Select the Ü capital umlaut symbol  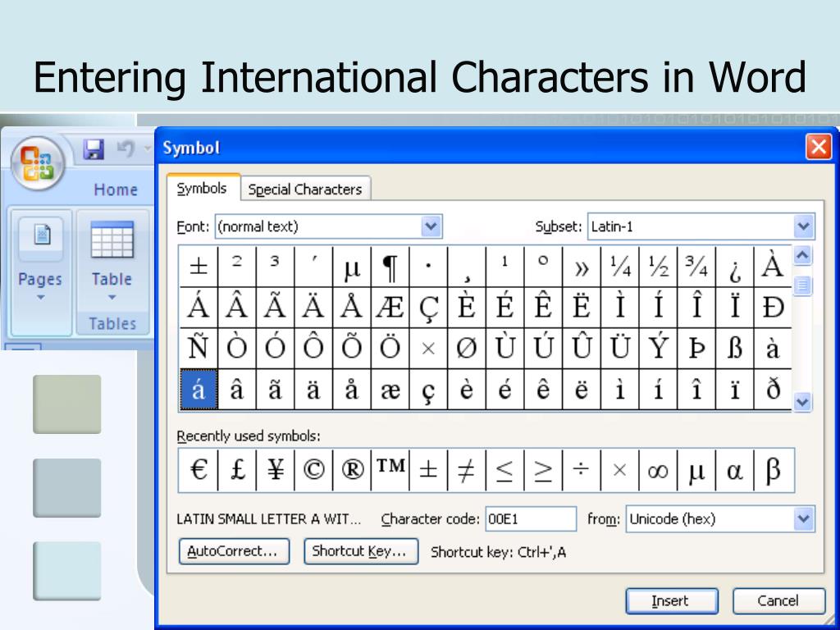pyautogui.click(x=620, y=349)
